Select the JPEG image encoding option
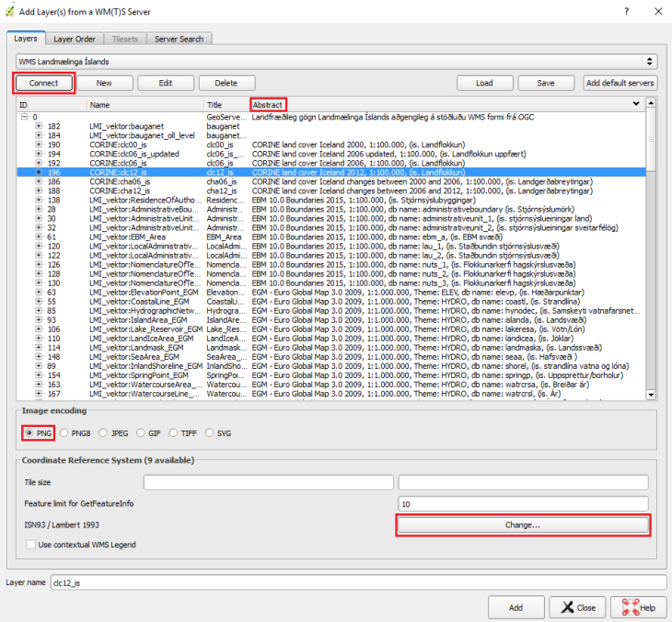 click(x=104, y=432)
